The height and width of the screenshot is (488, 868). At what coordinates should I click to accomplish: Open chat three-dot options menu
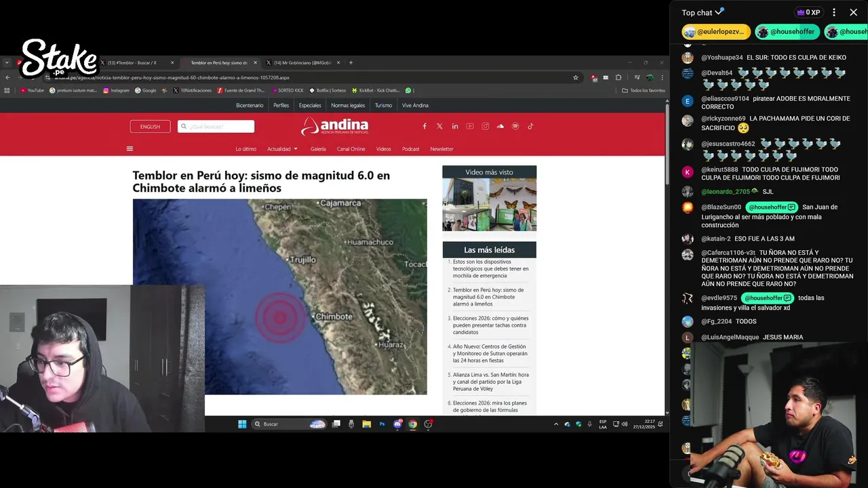tap(834, 12)
